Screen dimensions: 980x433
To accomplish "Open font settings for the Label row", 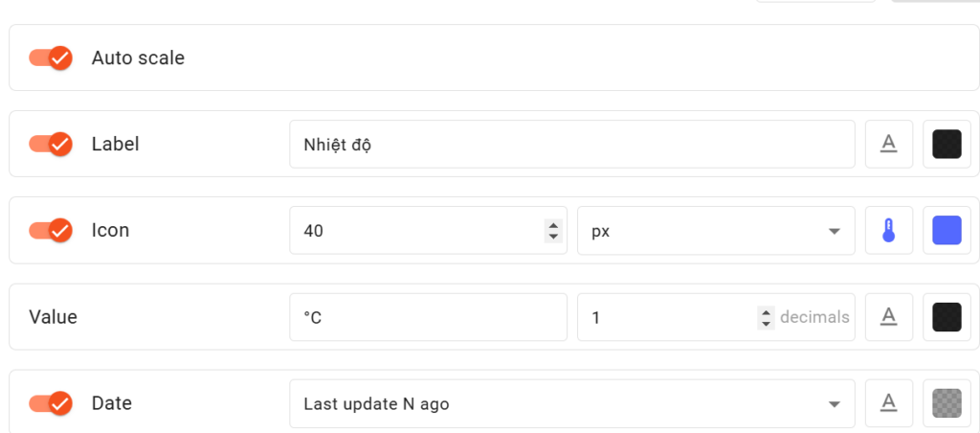I will click(x=888, y=144).
